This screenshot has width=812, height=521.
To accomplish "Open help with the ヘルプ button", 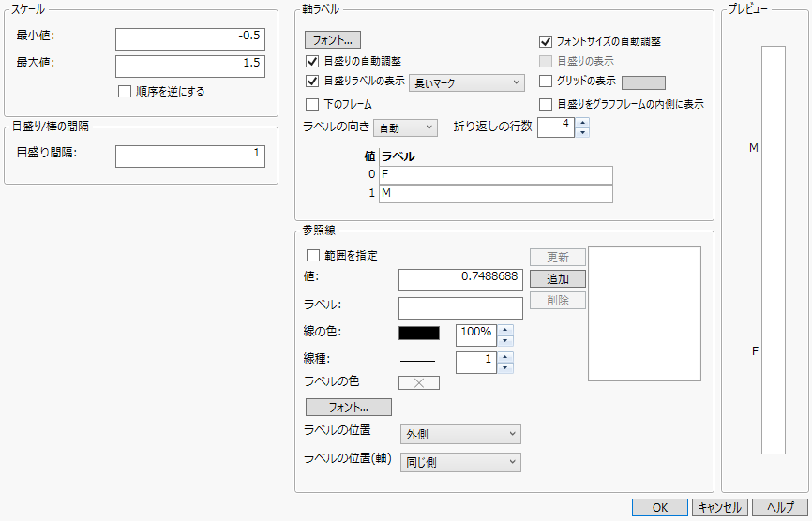I will tap(780, 508).
